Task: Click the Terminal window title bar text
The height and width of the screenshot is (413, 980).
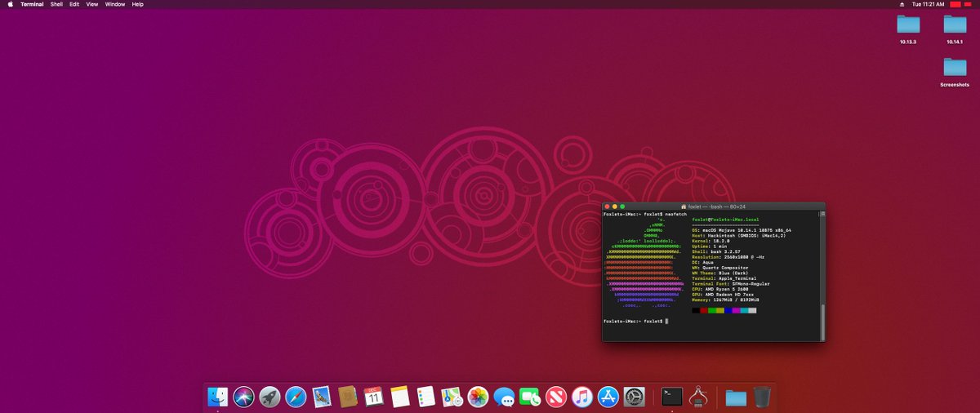Action: click(717, 206)
